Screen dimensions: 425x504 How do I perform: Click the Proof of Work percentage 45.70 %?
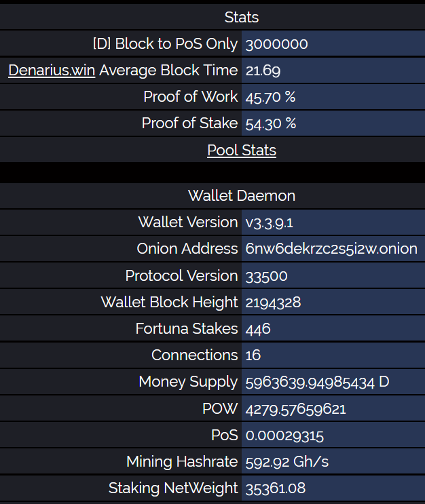tap(271, 97)
